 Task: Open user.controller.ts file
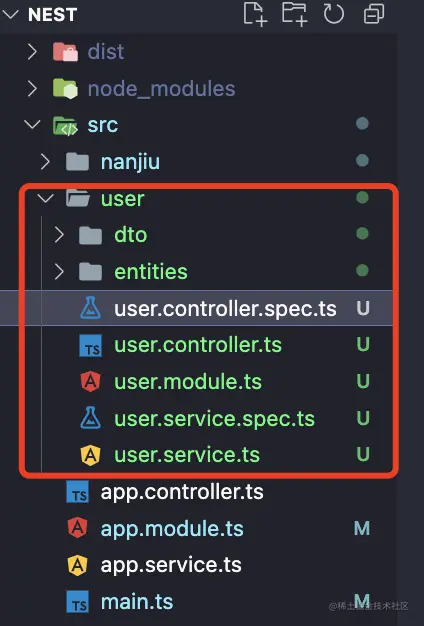point(198,345)
